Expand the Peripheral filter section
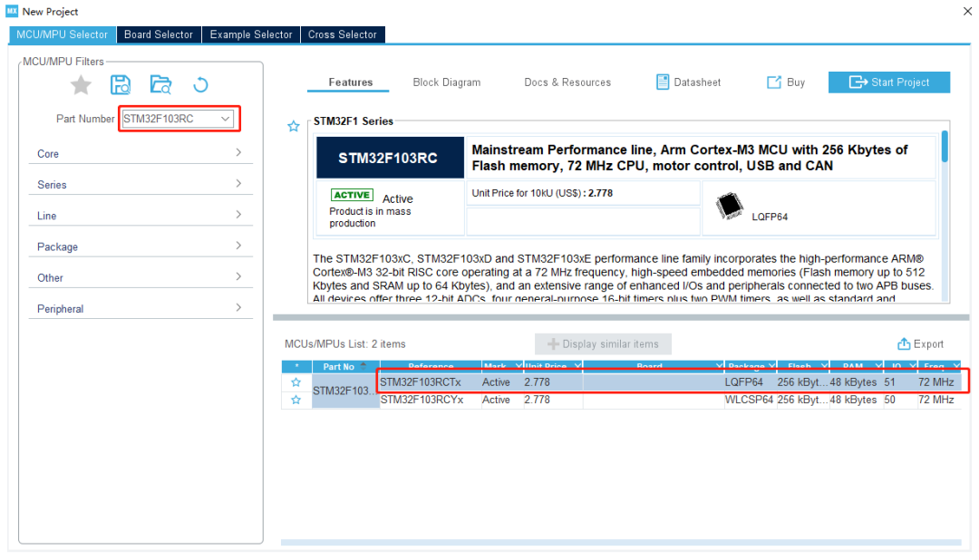979x560 pixels. 141,308
